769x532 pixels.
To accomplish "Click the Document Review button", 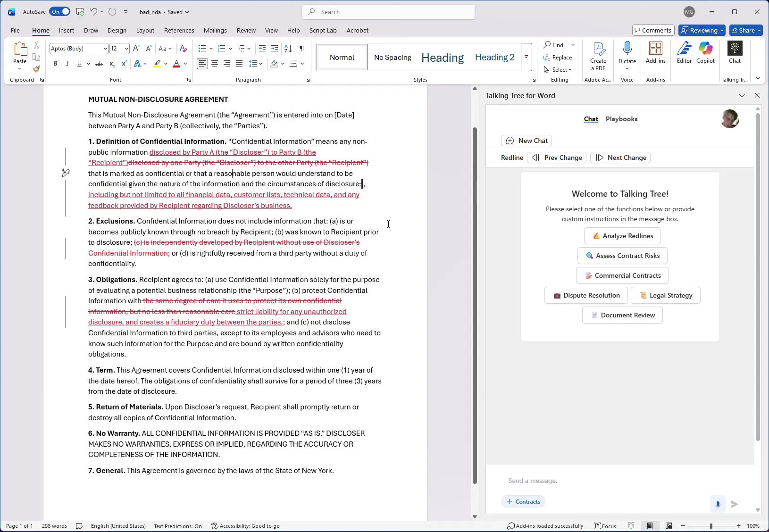I will [622, 315].
